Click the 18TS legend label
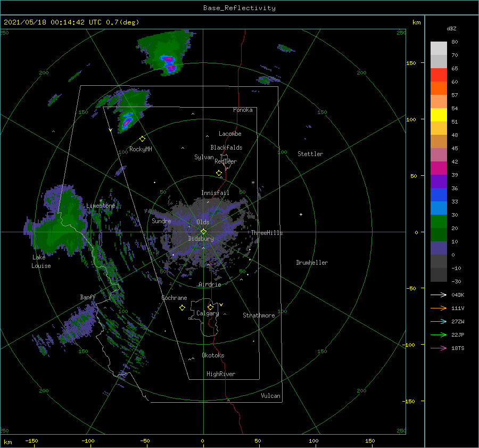 (458, 348)
